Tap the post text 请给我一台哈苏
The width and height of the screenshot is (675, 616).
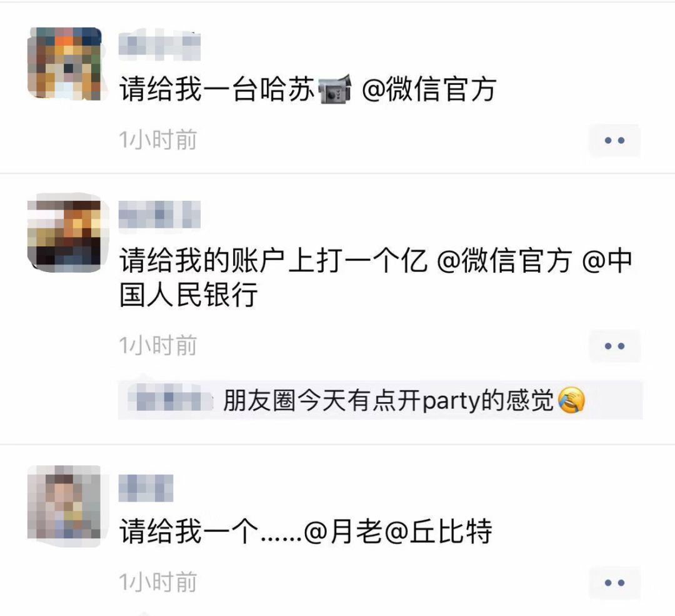(x=216, y=89)
